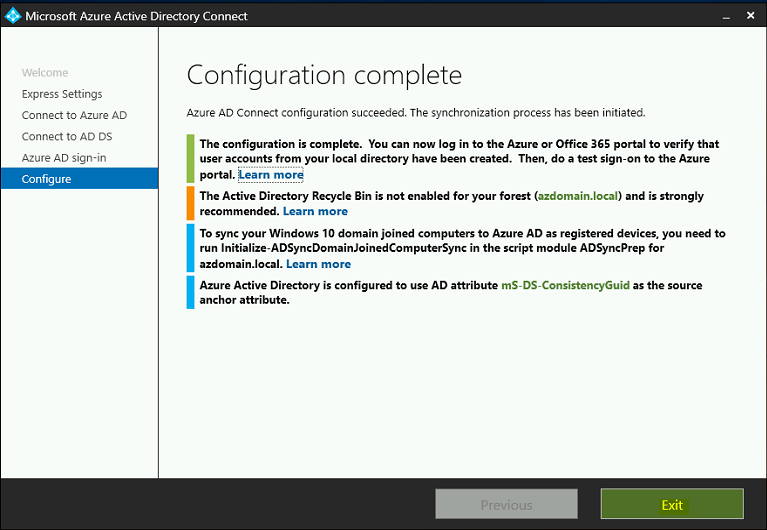This screenshot has height=530, width=767.
Task: Go to Connect to Azure AD step
Action: tap(74, 115)
